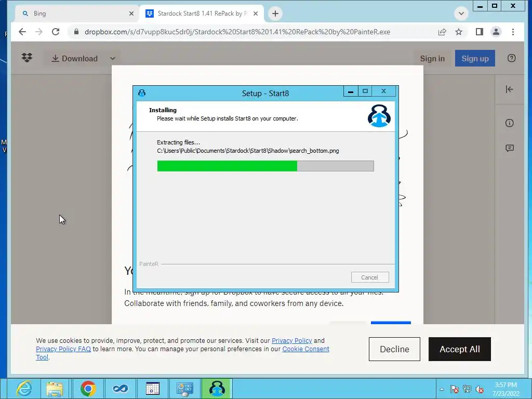Open the Privacy Policy FAQ link

click(x=63, y=349)
